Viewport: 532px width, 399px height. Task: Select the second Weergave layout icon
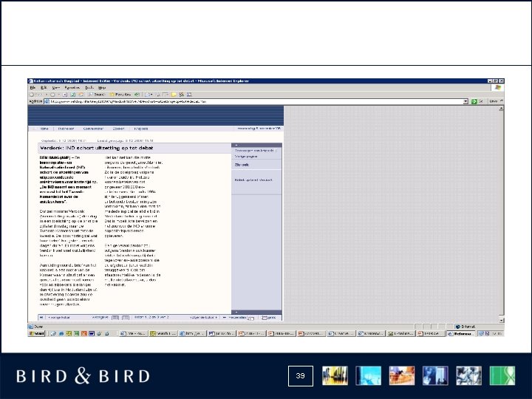(126, 318)
